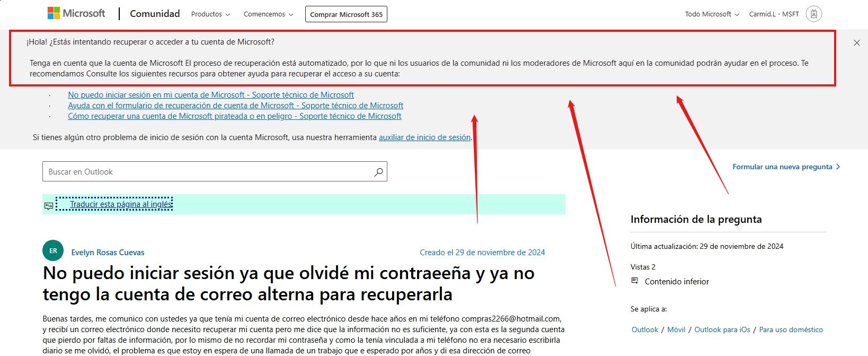The width and height of the screenshot is (868, 356).
Task: Click the search magnifier icon
Action: (x=378, y=172)
